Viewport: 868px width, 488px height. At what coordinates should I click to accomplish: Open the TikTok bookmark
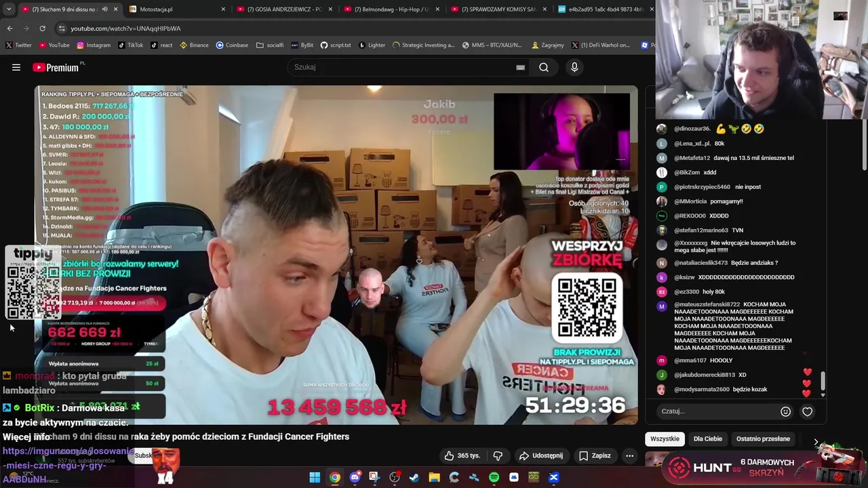tap(130, 45)
